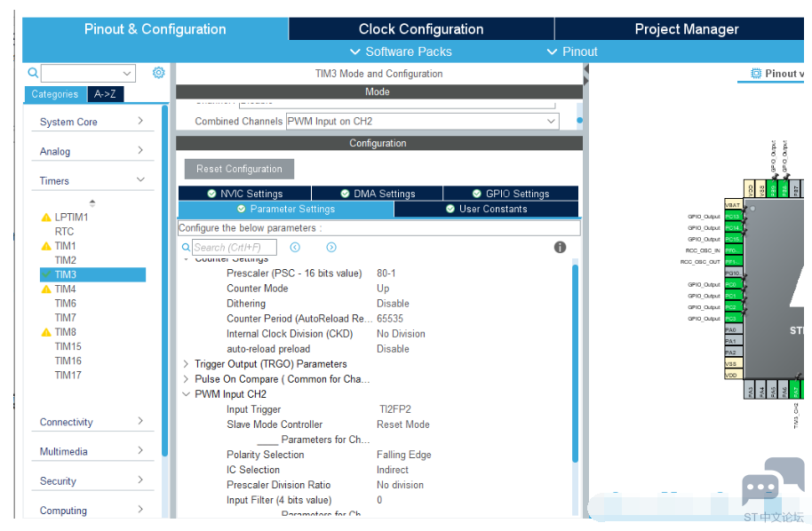Click the parameter list vertical scrollbar
Screen dimensions: 812x531
pyautogui.click(x=575, y=363)
